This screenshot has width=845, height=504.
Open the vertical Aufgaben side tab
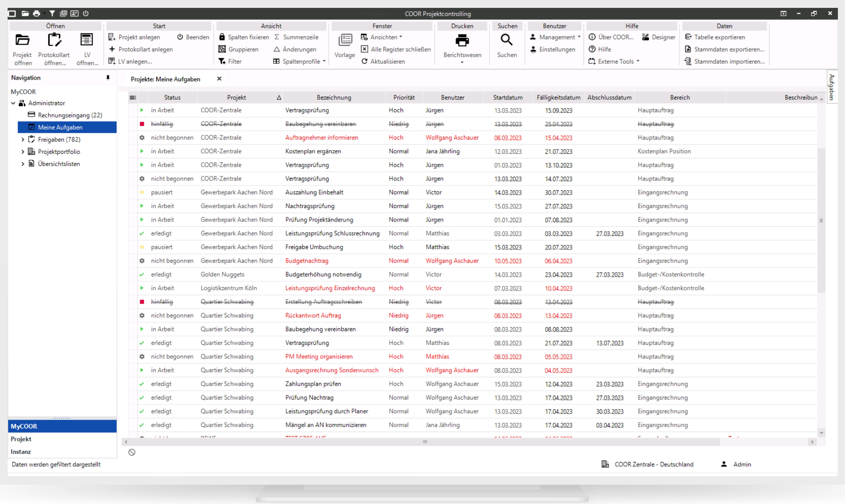pyautogui.click(x=831, y=87)
